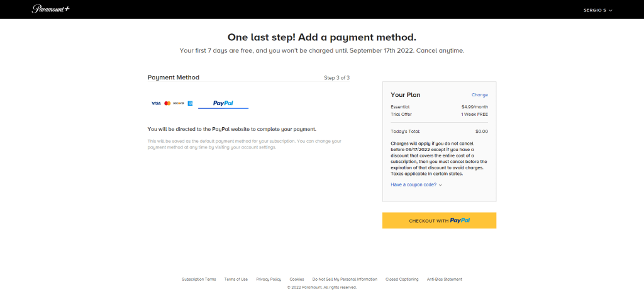Choose the Mastercard payment icon
The image size is (644, 299).
tap(167, 103)
